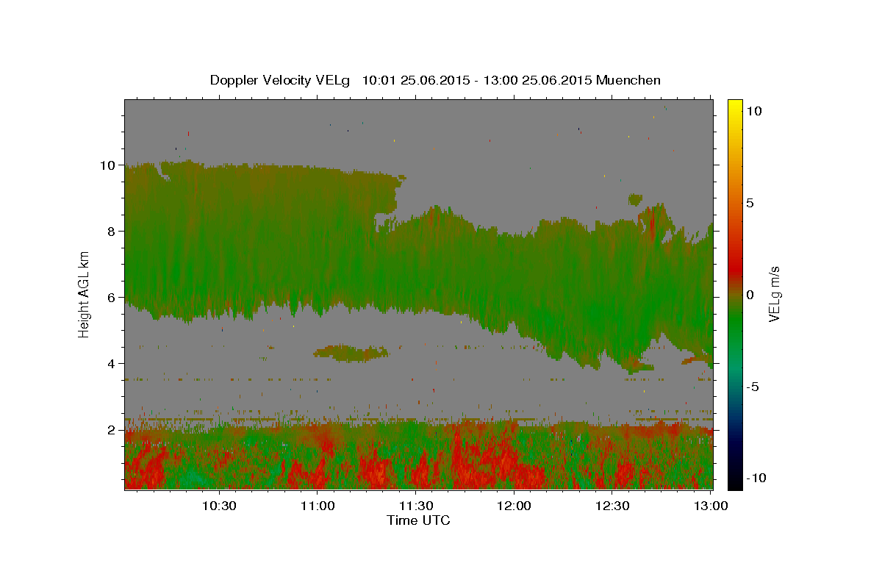Click the '11:30' time tick label
The width and height of the screenshot is (882, 588).
(x=416, y=506)
